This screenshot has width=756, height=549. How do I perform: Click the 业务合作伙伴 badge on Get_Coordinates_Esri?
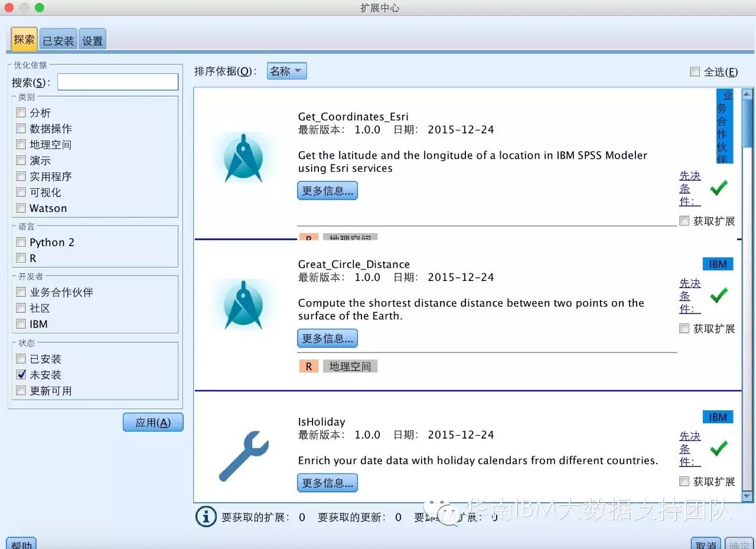(x=725, y=126)
